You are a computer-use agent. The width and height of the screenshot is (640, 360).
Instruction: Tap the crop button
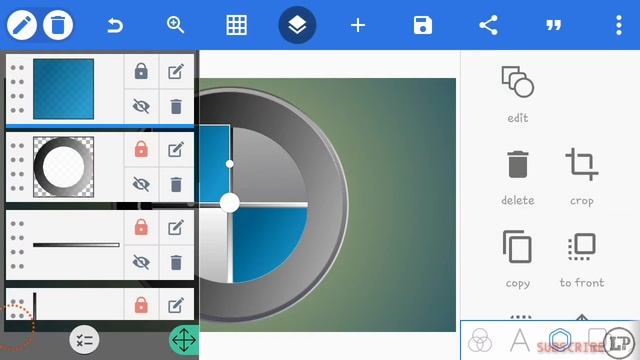pos(582,178)
